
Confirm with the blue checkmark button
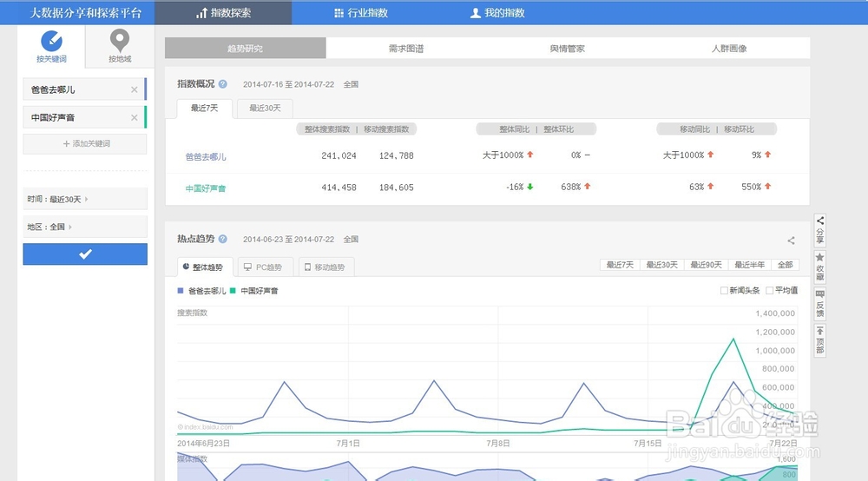[x=85, y=254]
